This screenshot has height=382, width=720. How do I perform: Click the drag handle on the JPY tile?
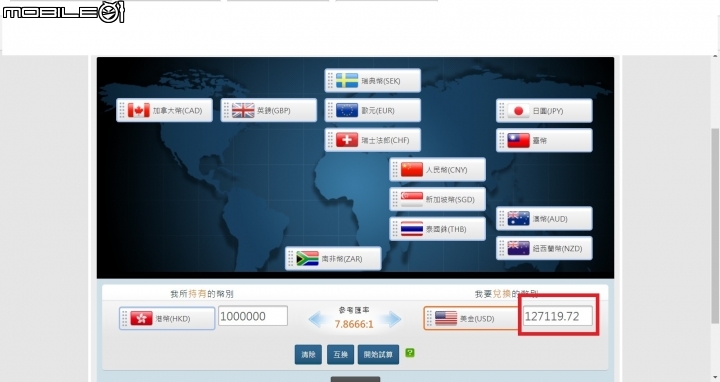tap(501, 111)
